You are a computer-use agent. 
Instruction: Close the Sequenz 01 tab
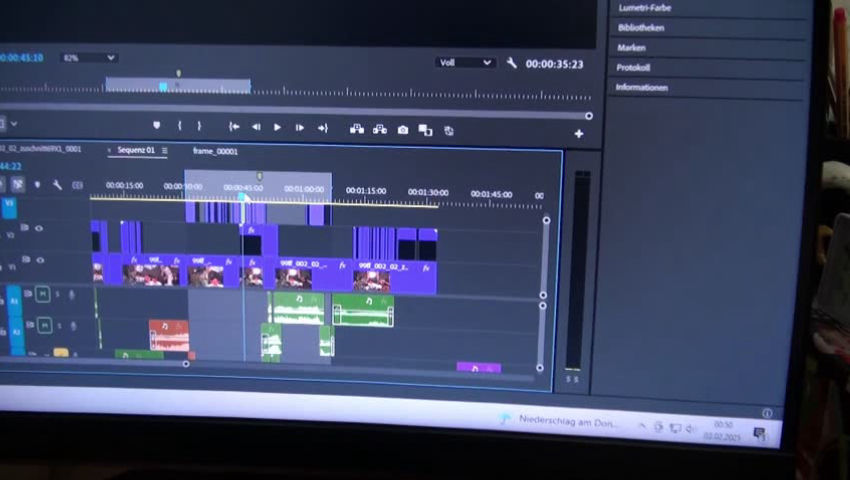[109, 150]
